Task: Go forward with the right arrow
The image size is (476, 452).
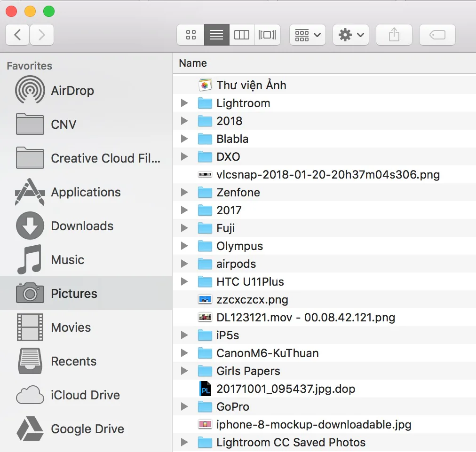Action: [x=42, y=35]
